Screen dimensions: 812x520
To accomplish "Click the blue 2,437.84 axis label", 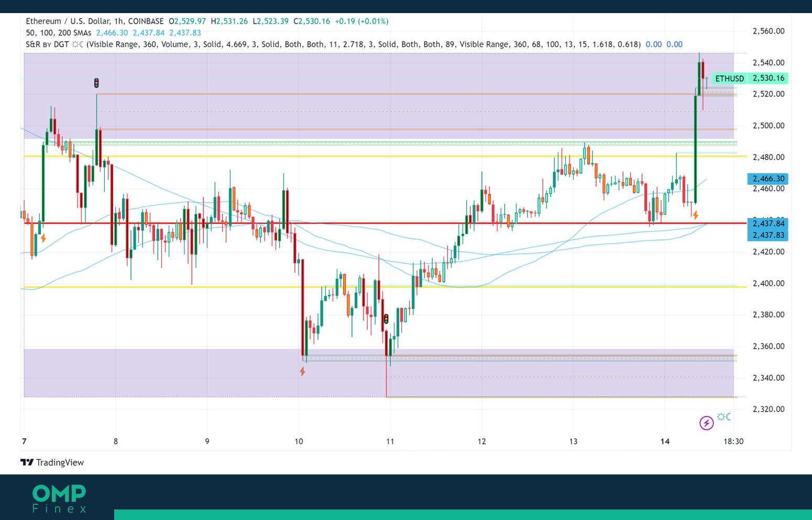I will click(x=768, y=224).
